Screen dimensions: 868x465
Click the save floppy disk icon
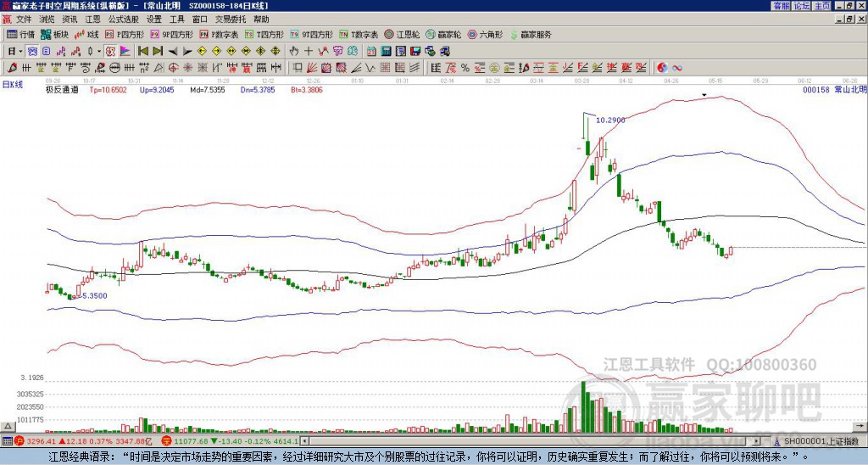[415, 51]
